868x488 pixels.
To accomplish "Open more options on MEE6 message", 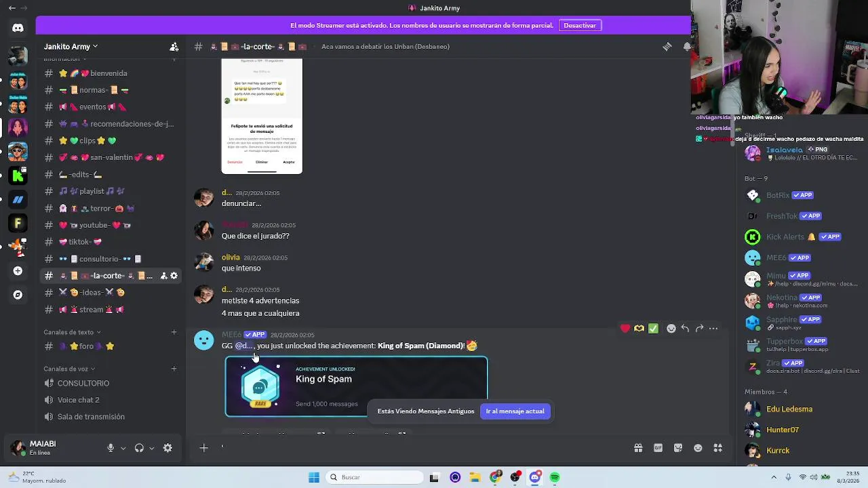I will click(713, 329).
